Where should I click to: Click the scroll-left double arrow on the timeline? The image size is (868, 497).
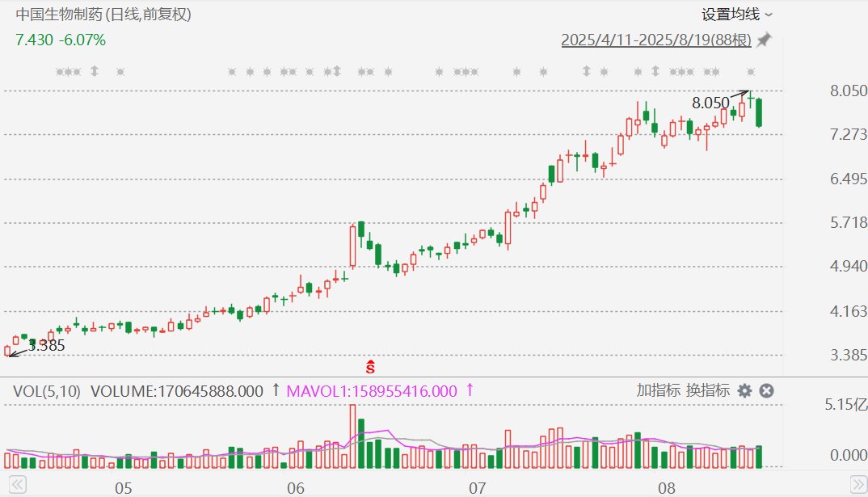point(17,485)
